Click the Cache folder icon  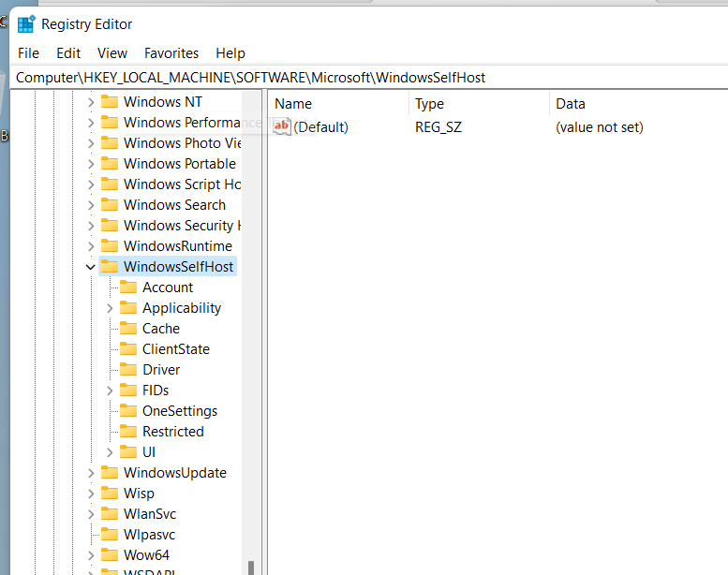(128, 328)
